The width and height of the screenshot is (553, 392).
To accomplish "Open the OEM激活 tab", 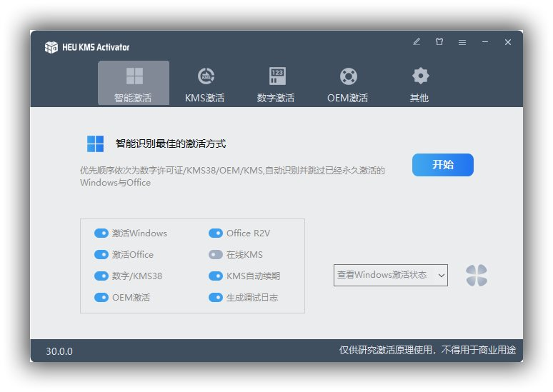I will pyautogui.click(x=348, y=84).
